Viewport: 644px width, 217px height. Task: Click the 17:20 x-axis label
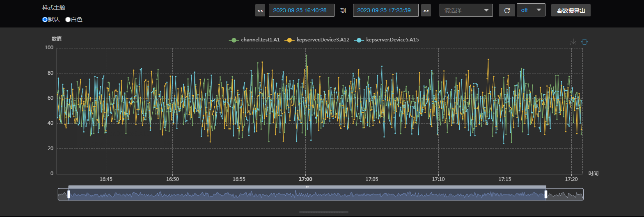tap(571, 179)
